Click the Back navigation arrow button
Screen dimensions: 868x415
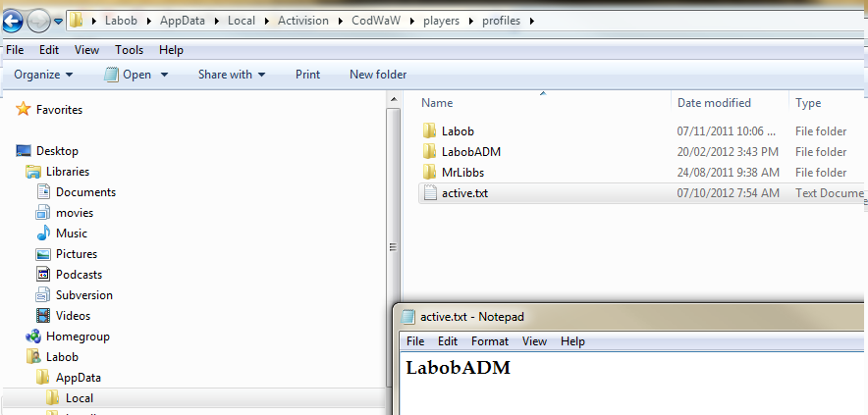[13, 20]
